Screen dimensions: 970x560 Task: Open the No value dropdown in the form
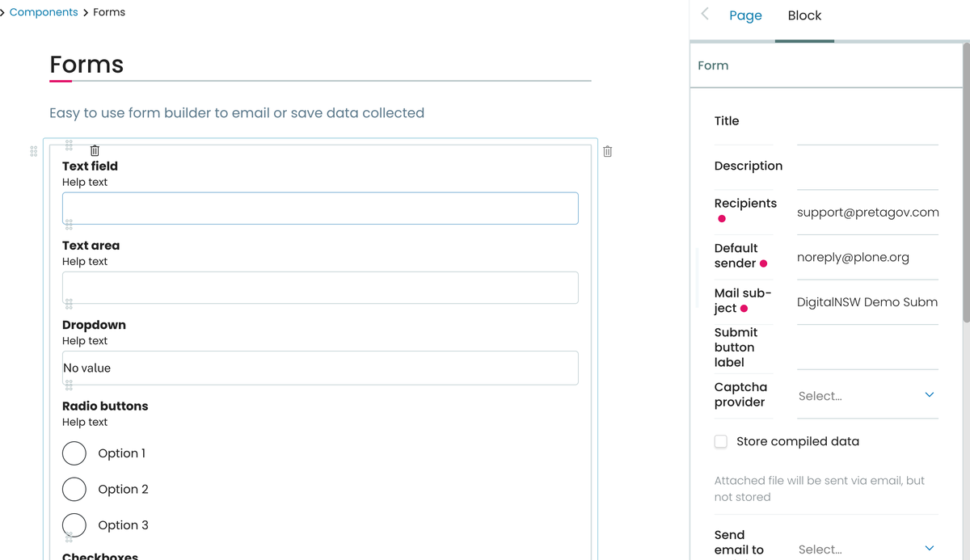click(x=320, y=368)
